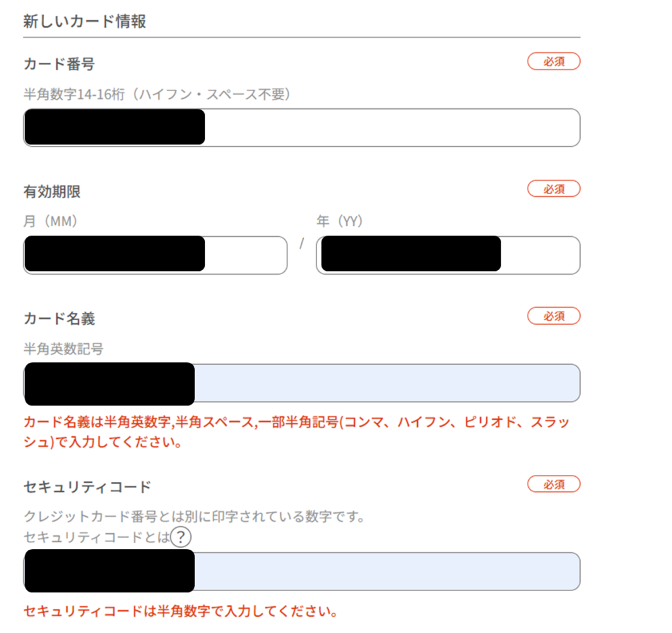The height and width of the screenshot is (633, 672).
Task: Focus the 月（MM） expiry month field
Action: pos(245,255)
